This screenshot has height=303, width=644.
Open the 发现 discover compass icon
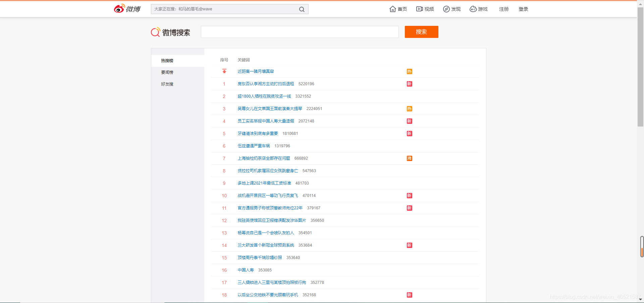click(x=446, y=9)
